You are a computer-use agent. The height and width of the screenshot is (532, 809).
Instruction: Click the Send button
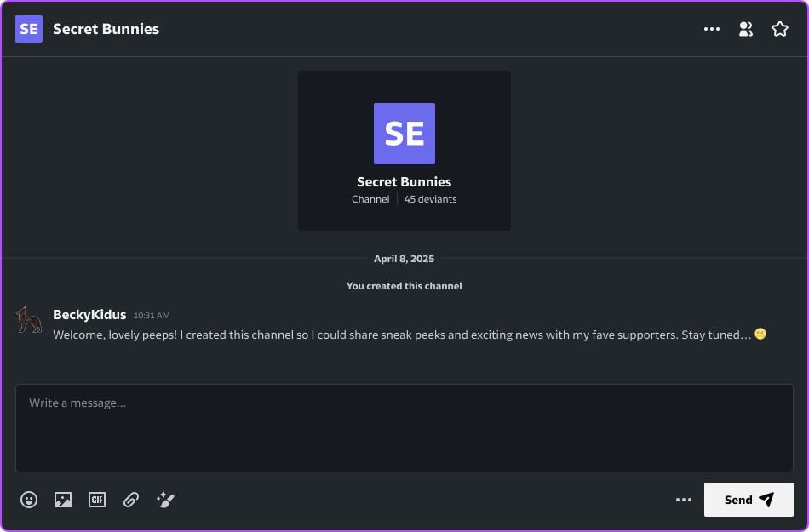[749, 500]
